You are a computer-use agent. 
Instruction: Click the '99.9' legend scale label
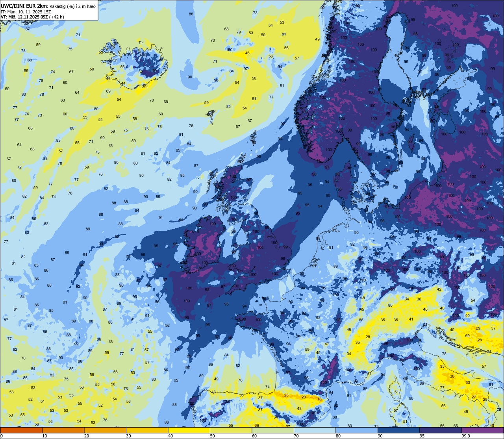(466, 436)
